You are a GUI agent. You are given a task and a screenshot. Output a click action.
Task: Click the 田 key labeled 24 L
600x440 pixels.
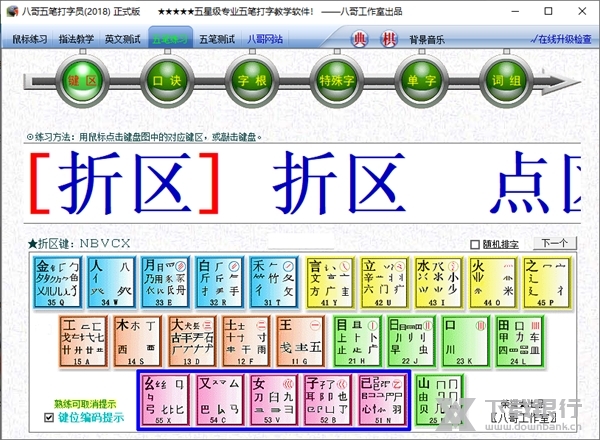520,341
